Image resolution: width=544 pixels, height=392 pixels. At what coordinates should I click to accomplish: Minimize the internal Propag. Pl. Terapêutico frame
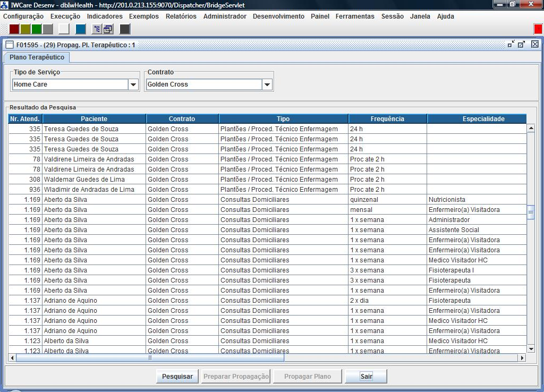click(x=511, y=45)
